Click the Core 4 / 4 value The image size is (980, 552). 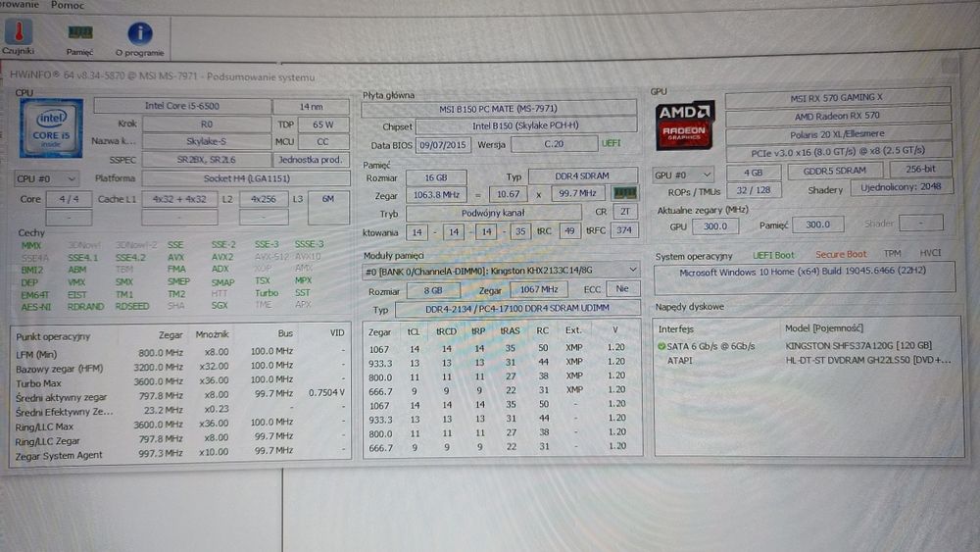(x=69, y=199)
